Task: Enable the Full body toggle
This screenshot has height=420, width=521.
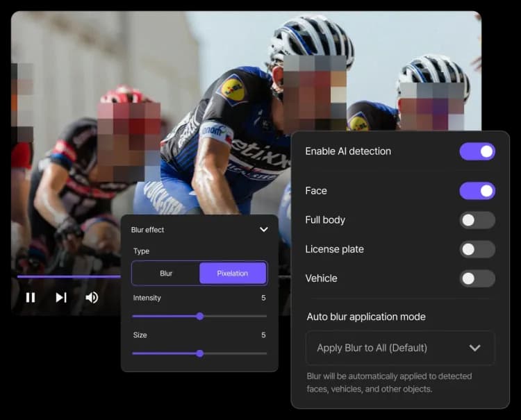Action: 477,220
